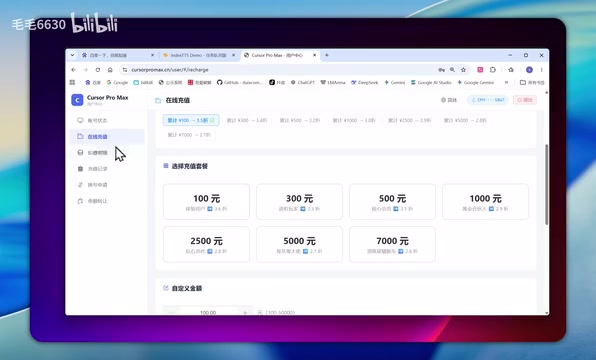Expand the bookmarks overflow chevron
Image resolution: width=596 pixels, height=360 pixels.
506,82
